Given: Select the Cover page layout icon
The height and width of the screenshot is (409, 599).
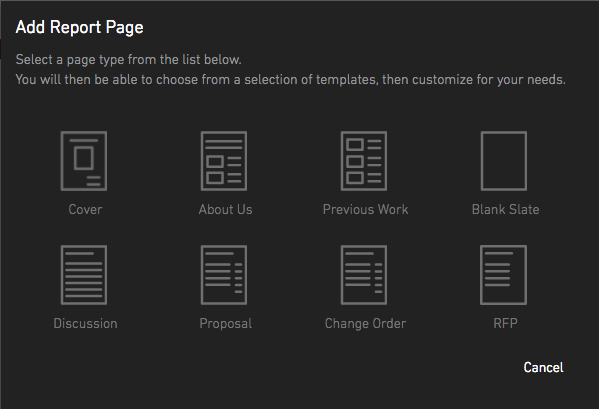Looking at the screenshot, I should pyautogui.click(x=84, y=161).
